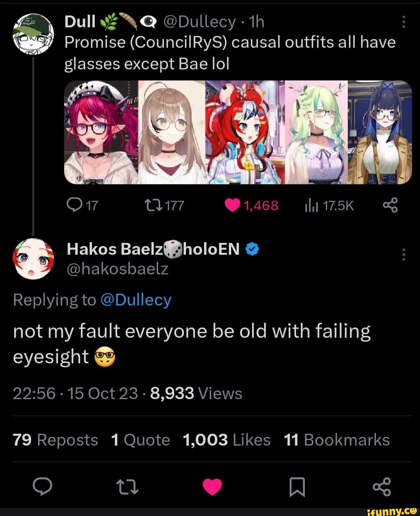
Task: View the 79 Reposts list
Action: point(55,440)
